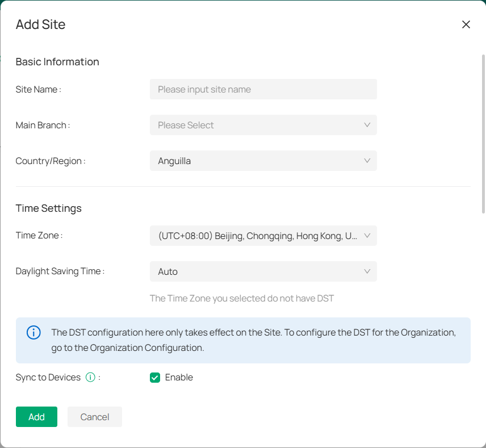Viewport: 486px width, 448px height.
Task: Click the info icon next to Sync to Devices
Action: click(x=90, y=377)
